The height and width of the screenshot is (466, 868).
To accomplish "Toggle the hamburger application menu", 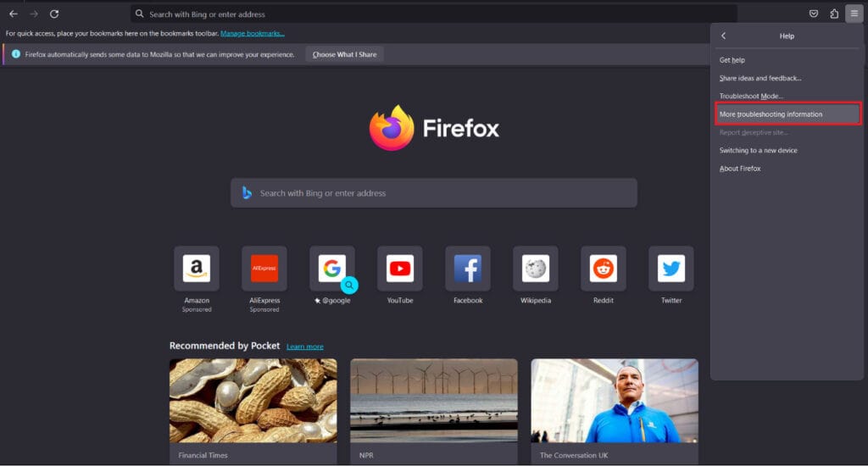I will (854, 14).
